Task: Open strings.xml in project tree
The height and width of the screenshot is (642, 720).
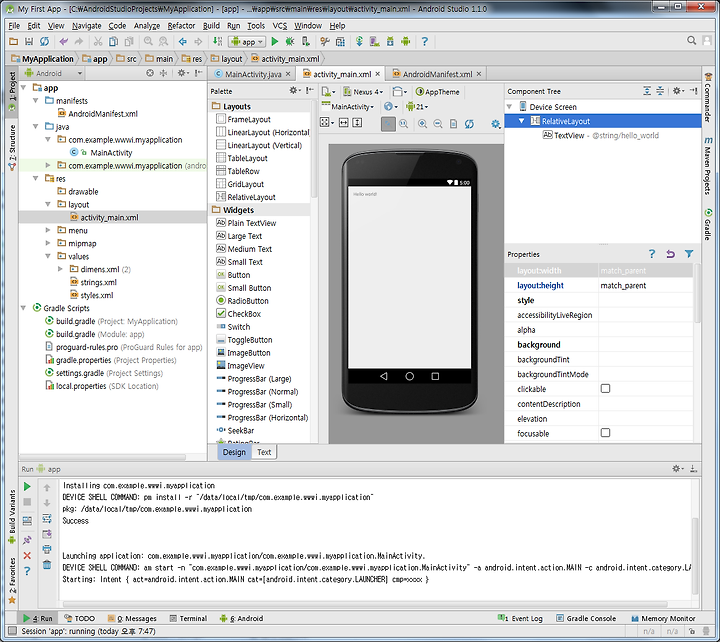Action: (x=98, y=282)
